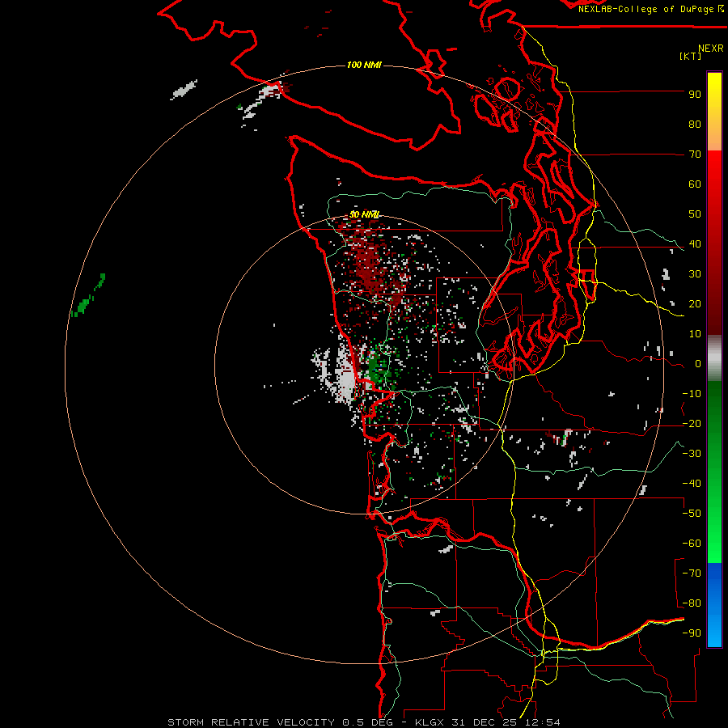
Task: Click the '0' value on the velocity scale
Action: [698, 364]
